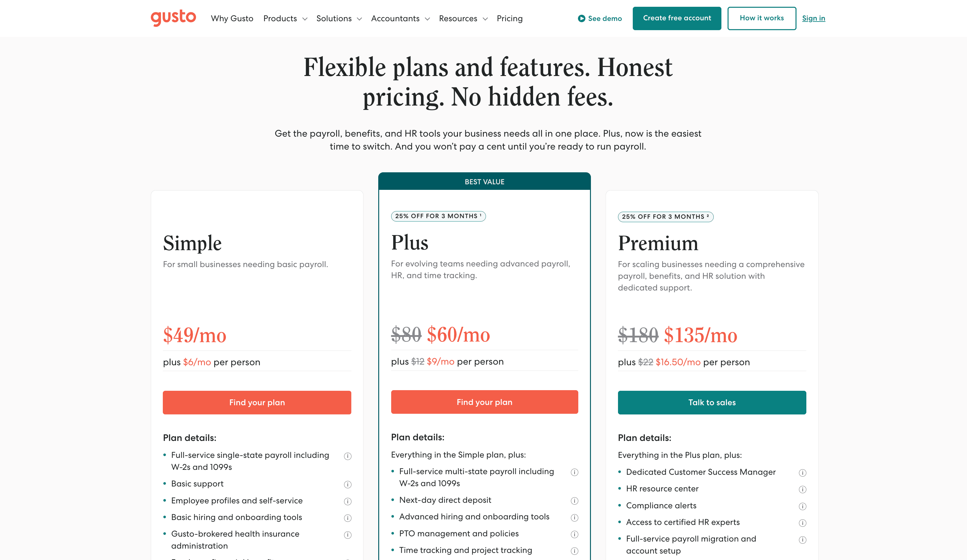The image size is (967, 560).
Task: Click the play icon beside See demo
Action: pyautogui.click(x=581, y=18)
